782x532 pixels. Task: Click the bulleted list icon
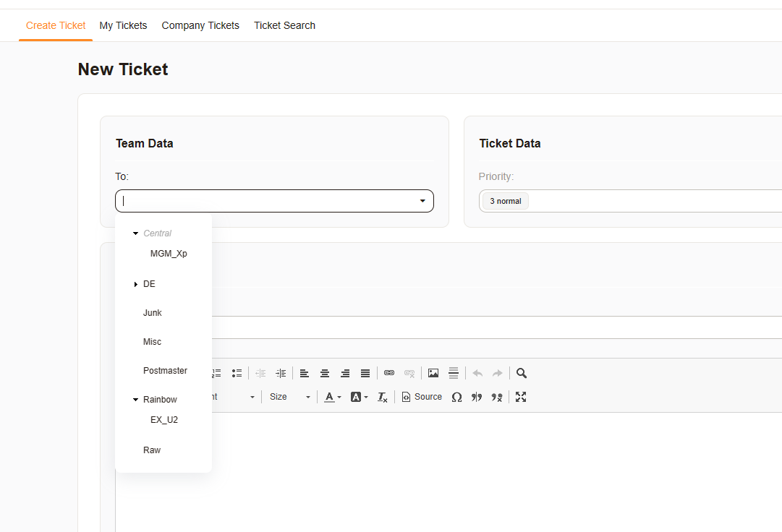point(237,374)
